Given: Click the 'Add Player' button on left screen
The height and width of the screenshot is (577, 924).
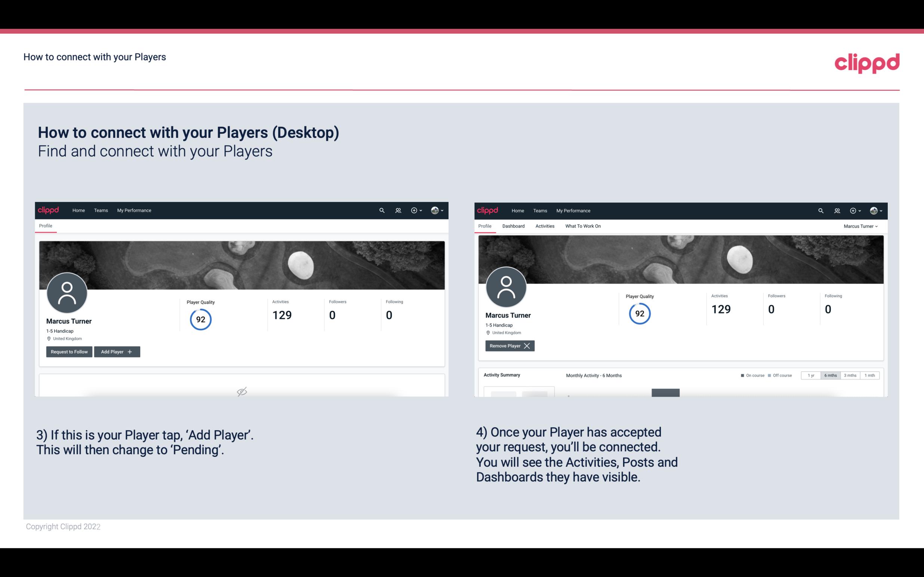Looking at the screenshot, I should (117, 351).
